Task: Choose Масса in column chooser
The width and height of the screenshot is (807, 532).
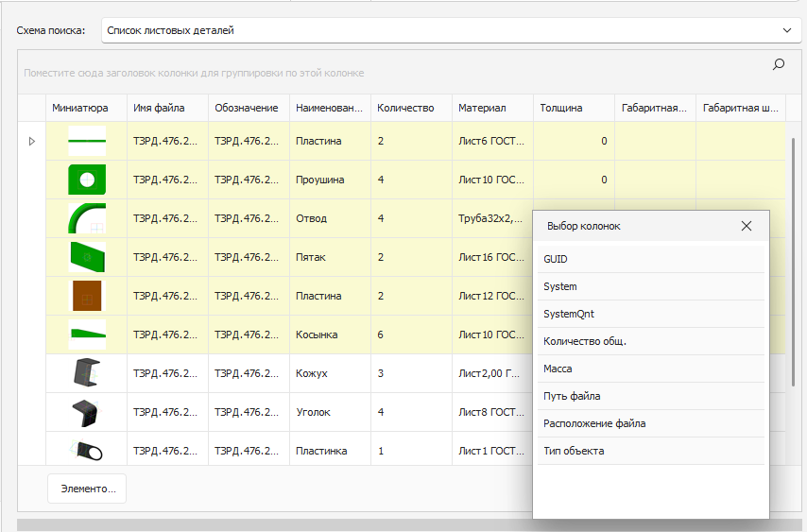Action: tap(651, 369)
